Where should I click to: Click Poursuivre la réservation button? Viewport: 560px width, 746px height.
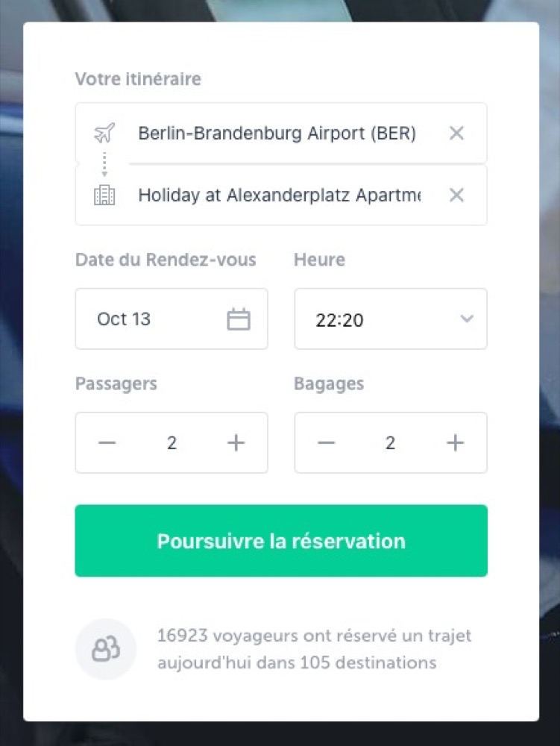tap(281, 541)
